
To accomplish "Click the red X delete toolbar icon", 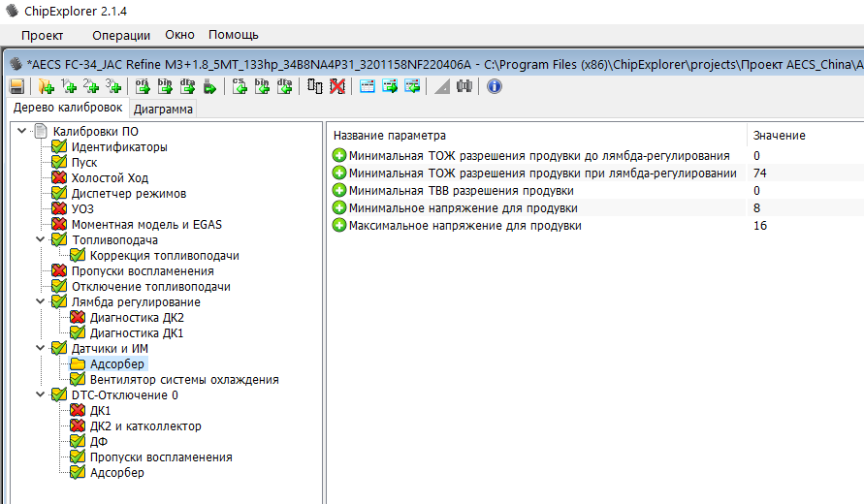I will click(x=336, y=86).
